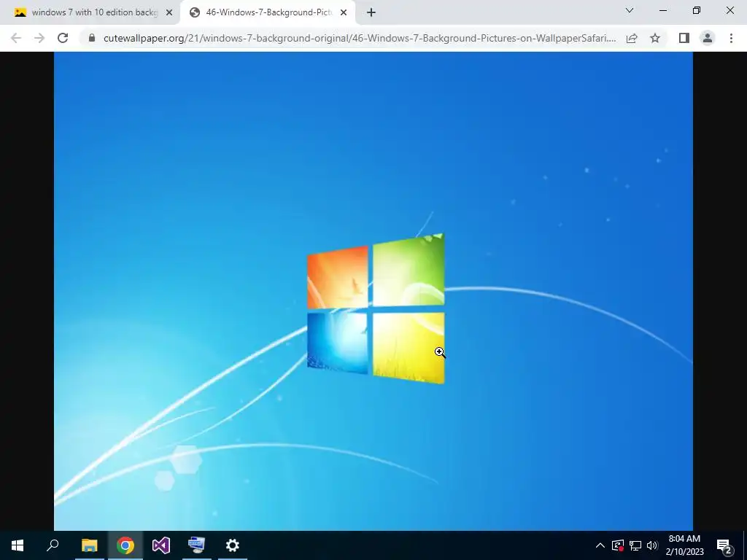Open the browser side panel
747x560 pixels.
click(x=684, y=38)
